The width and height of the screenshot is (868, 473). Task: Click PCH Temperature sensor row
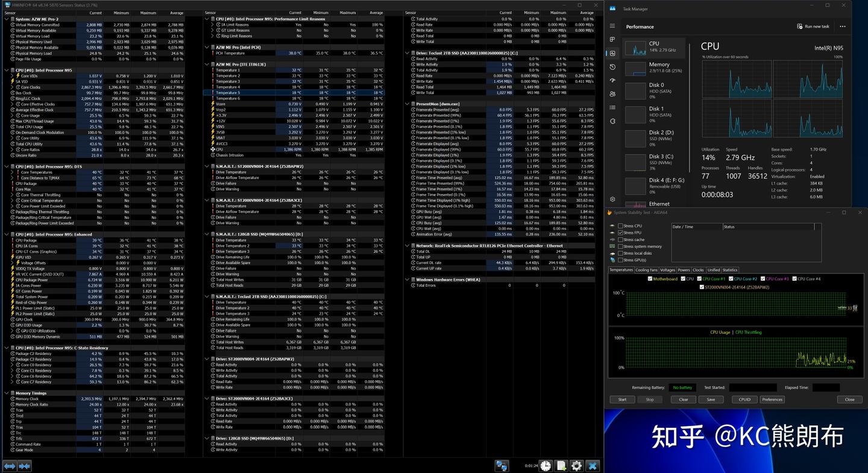[294, 53]
